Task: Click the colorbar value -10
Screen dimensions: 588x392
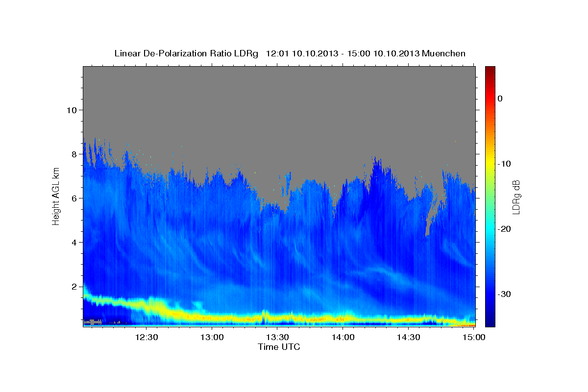Action: pyautogui.click(x=504, y=164)
